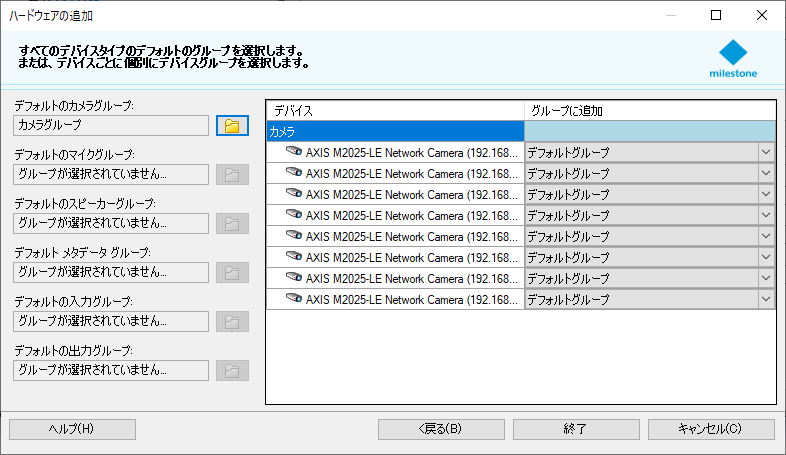This screenshot has width=786, height=455.
Task: Click folder icon beside デフォルトのマイクグループ field
Action: (x=232, y=174)
